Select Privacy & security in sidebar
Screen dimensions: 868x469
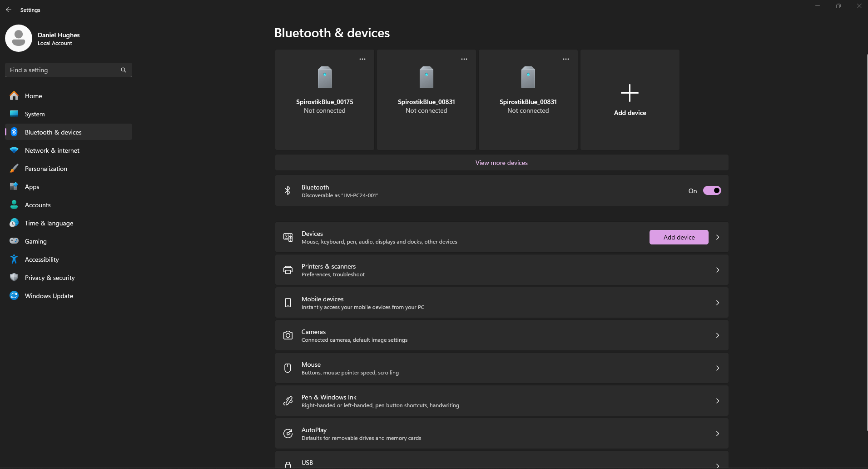pyautogui.click(x=69, y=277)
